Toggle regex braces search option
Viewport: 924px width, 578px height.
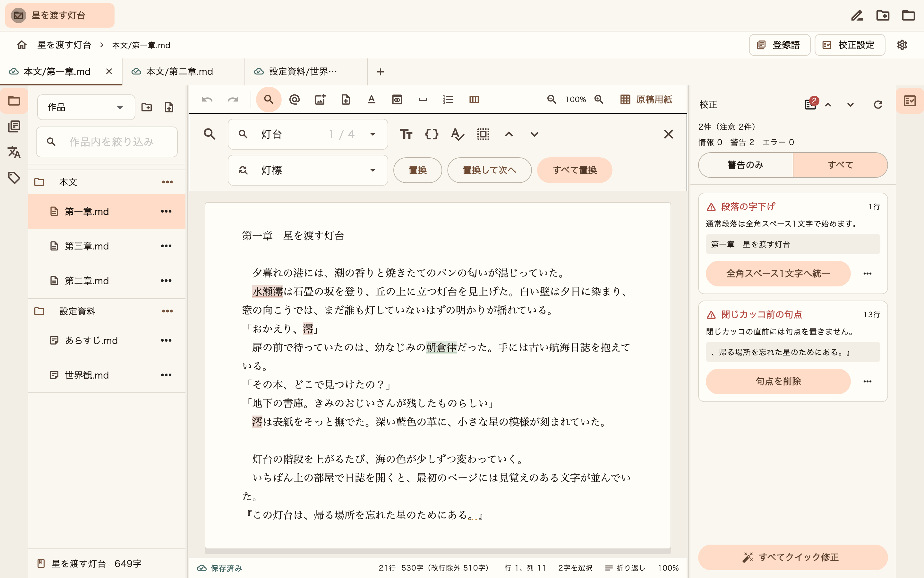click(432, 134)
